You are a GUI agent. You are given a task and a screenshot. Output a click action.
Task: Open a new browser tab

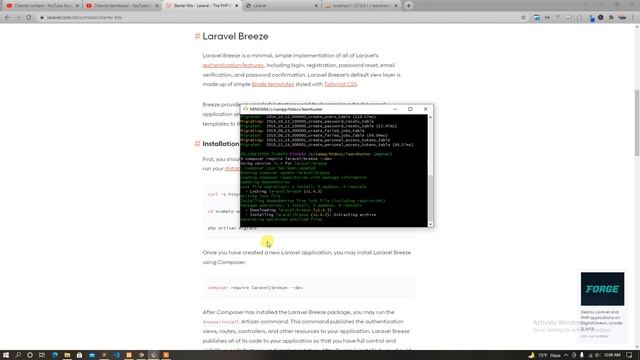[409, 6]
